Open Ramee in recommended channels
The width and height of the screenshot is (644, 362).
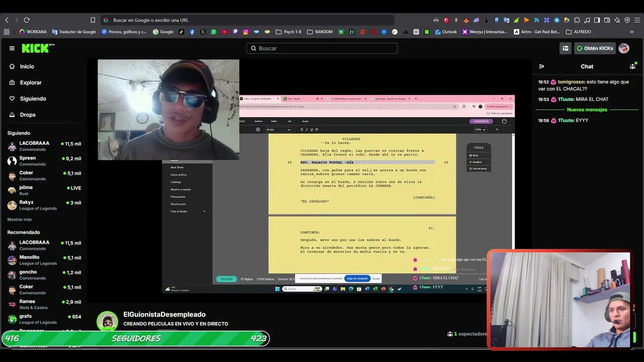tap(44, 304)
